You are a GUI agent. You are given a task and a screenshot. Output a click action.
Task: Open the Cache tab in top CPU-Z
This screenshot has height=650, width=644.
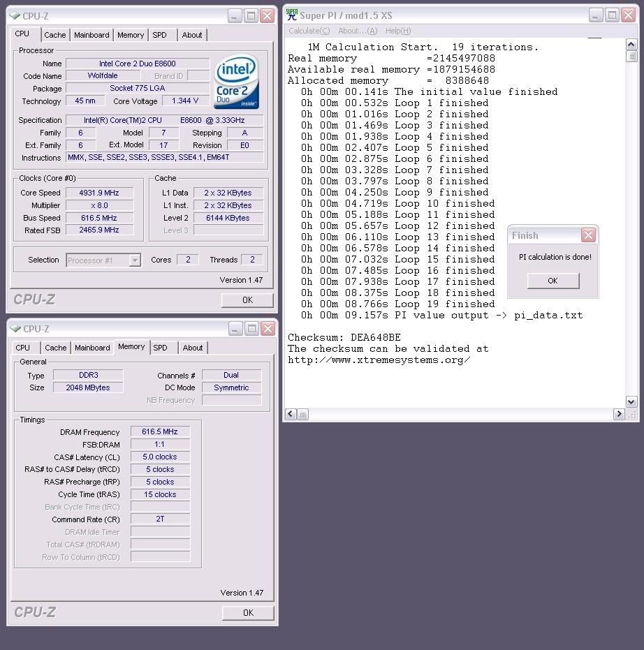coord(55,35)
